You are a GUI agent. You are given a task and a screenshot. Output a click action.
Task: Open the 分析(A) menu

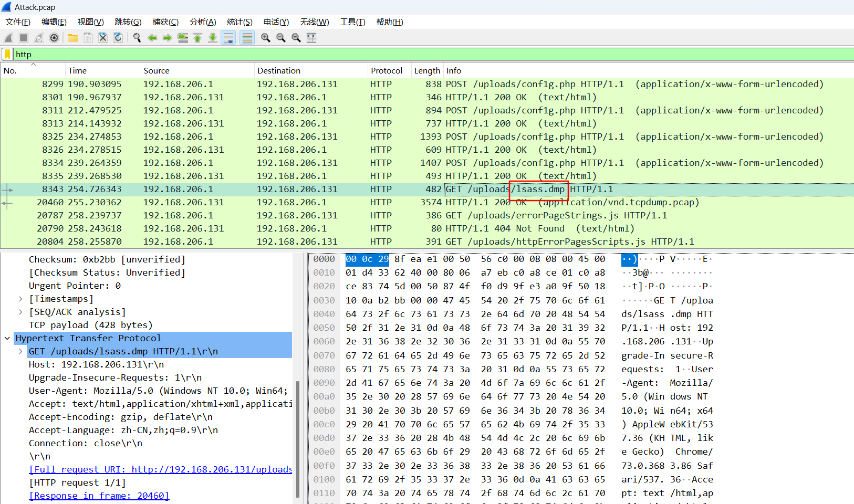pos(203,22)
